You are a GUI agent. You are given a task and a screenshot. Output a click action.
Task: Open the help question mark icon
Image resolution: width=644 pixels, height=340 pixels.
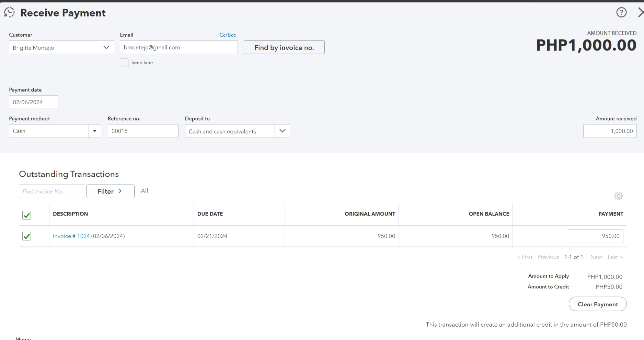click(621, 12)
